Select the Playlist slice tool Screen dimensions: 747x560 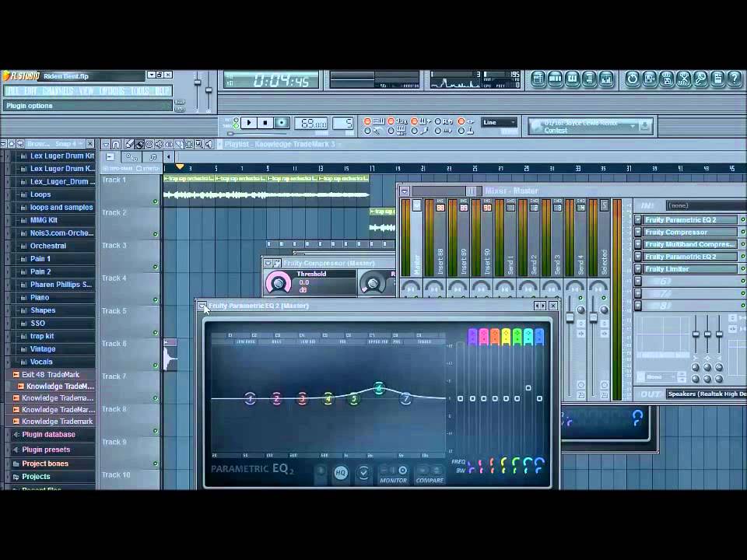tap(179, 144)
